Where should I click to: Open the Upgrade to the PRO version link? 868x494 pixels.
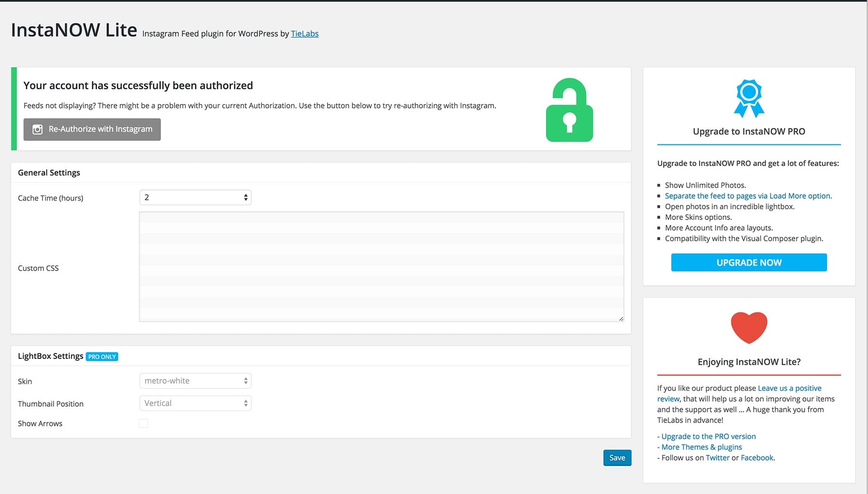pos(708,436)
